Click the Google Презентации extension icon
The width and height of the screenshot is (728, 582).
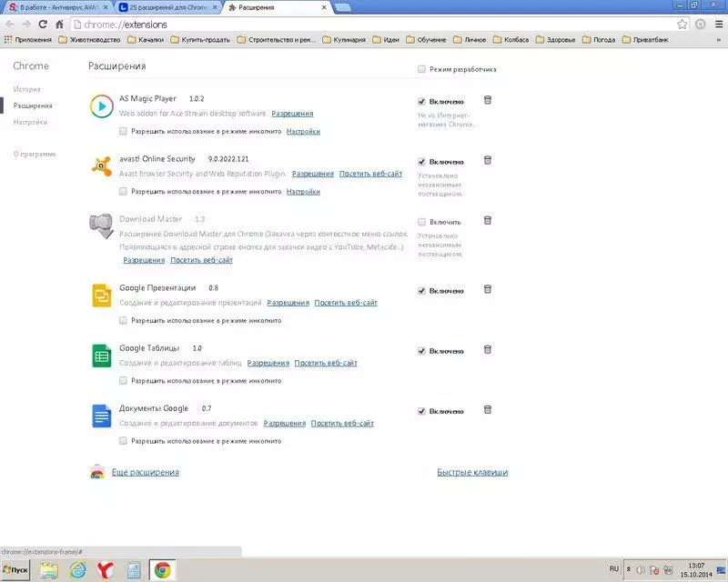[x=102, y=296]
